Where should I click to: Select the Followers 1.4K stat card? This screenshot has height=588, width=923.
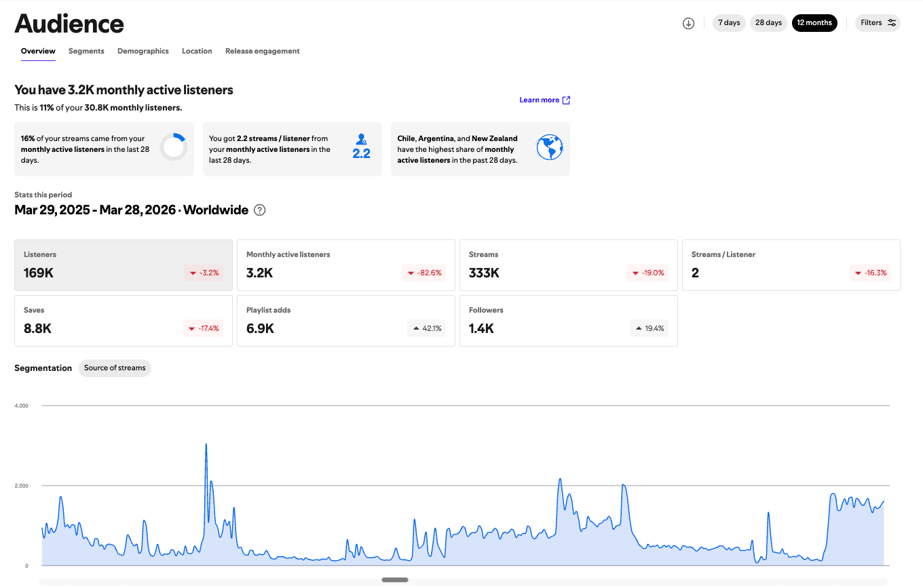(569, 321)
